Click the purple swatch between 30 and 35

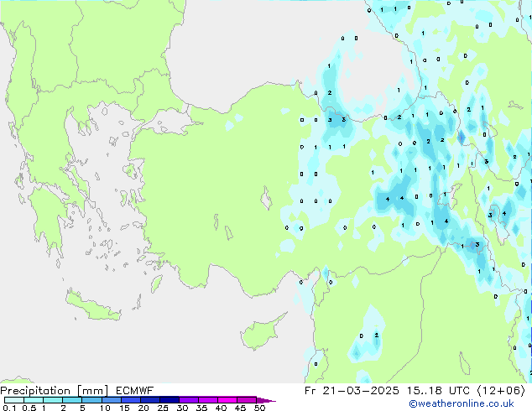coord(188,400)
